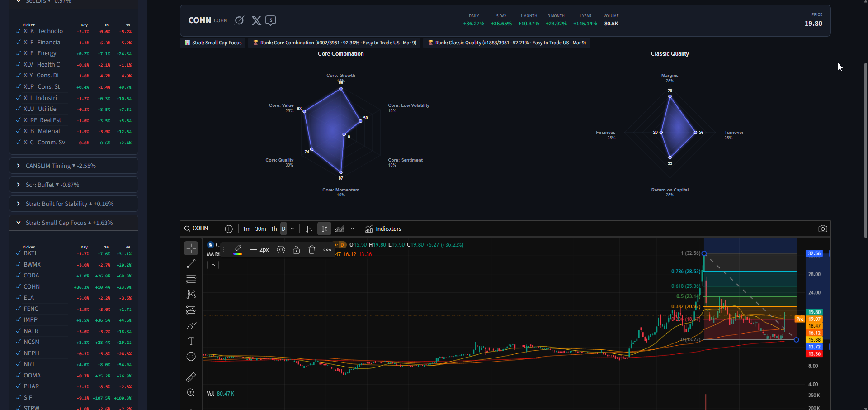Open the X (Twitter) link for COHN

pyautogui.click(x=256, y=20)
